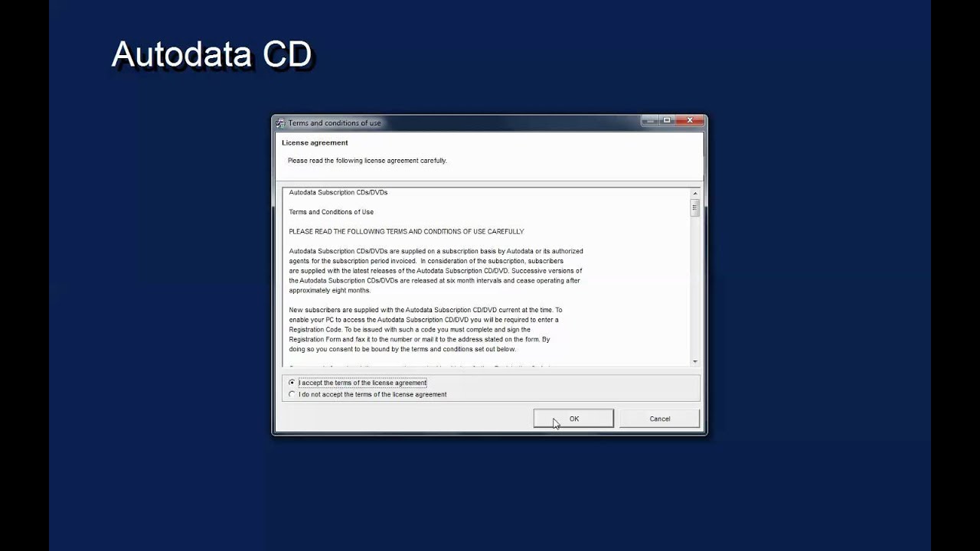This screenshot has width=980, height=551.
Task: Click the license text scroll-up arrow
Action: (x=695, y=193)
